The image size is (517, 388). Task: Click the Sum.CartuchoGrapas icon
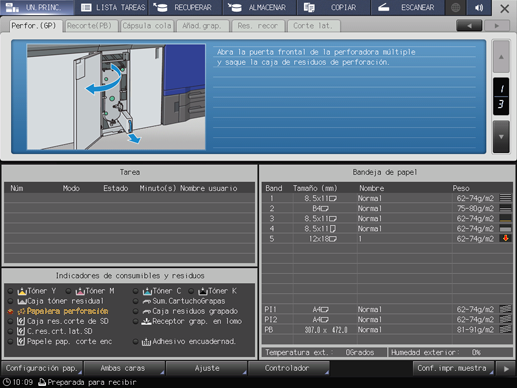(147, 301)
